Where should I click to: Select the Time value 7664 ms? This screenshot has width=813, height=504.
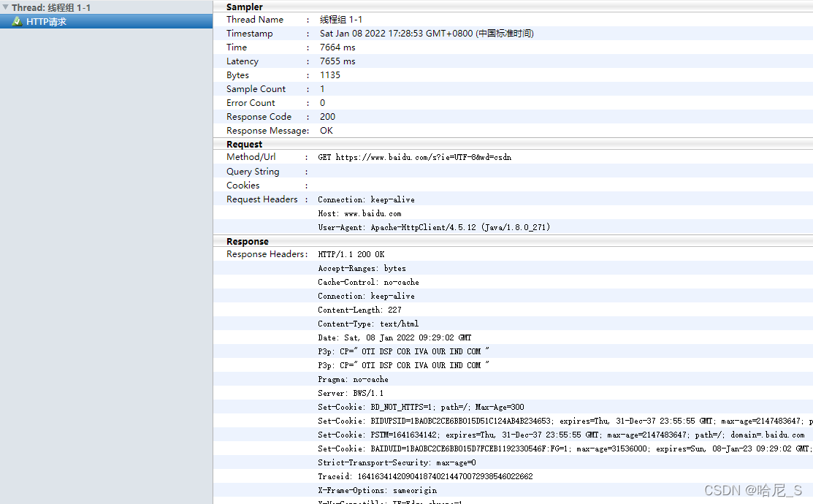[x=337, y=47]
